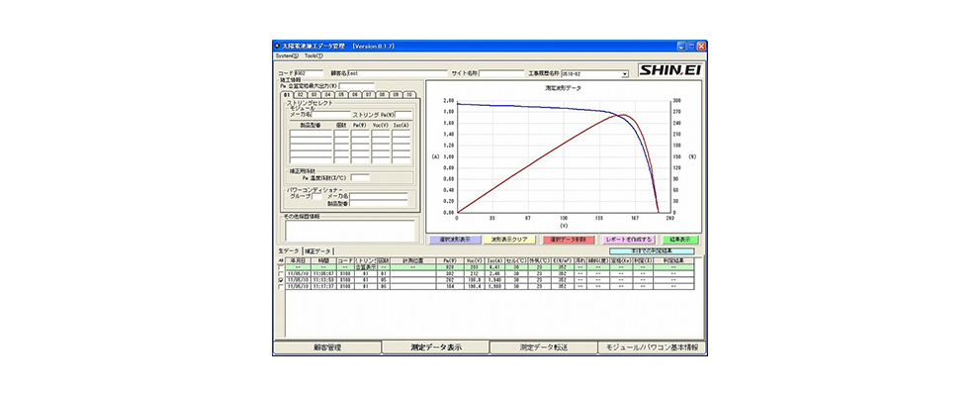Click the red 選択データ削除 button
The width and height of the screenshot is (980, 396).
click(569, 240)
